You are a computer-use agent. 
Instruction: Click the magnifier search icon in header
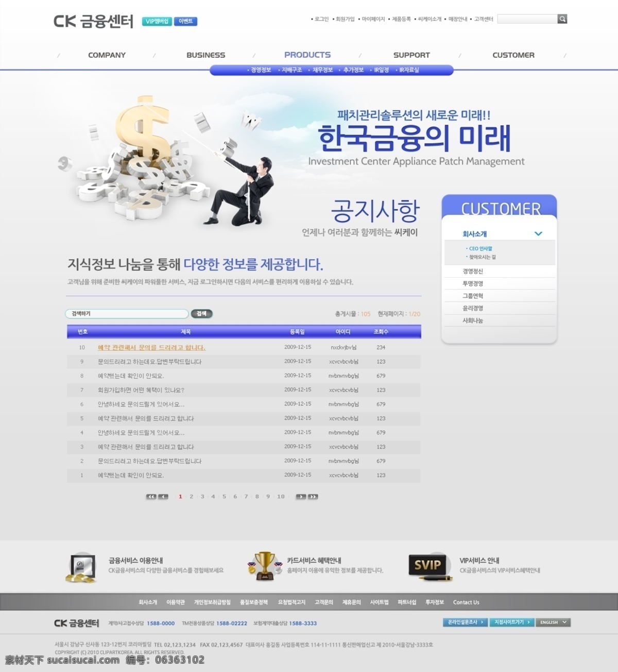[562, 19]
